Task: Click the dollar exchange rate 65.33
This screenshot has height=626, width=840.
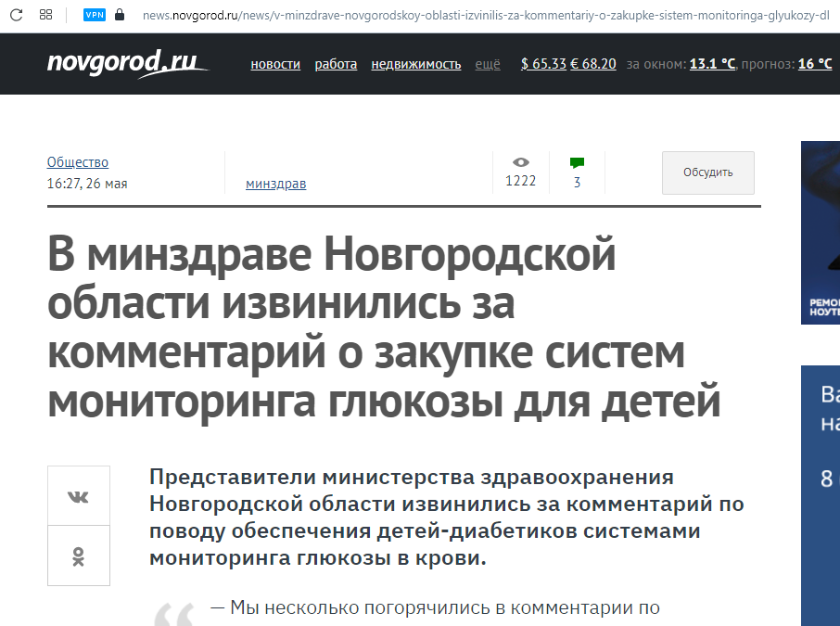Action: point(543,64)
